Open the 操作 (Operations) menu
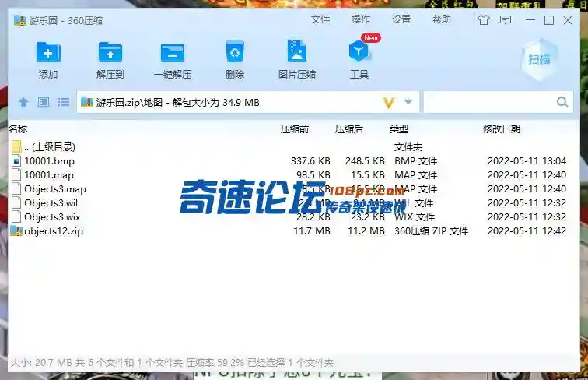 pyautogui.click(x=361, y=19)
